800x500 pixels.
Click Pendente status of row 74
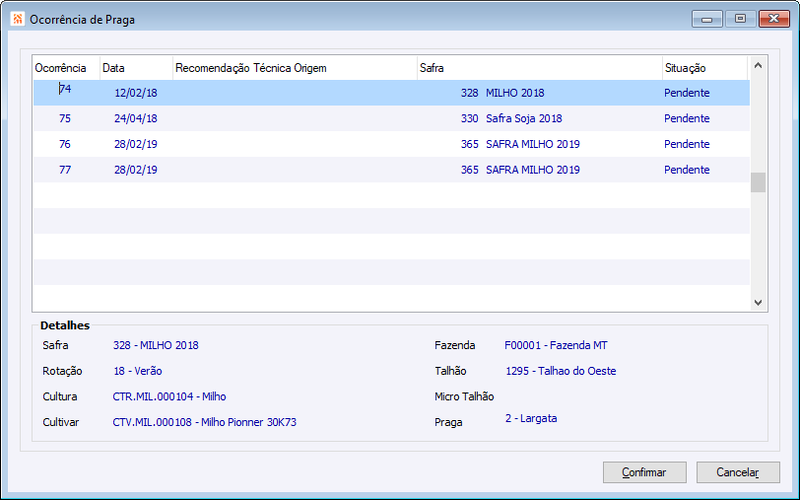pyautogui.click(x=687, y=93)
